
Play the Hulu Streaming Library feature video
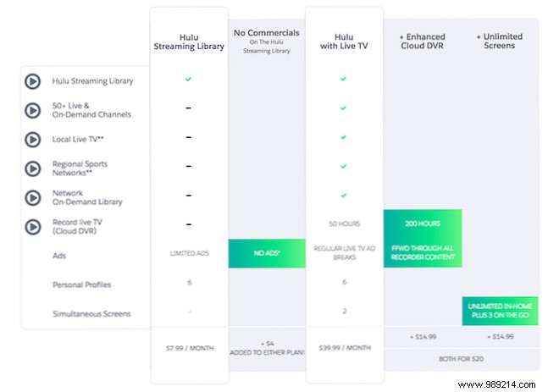[x=33, y=82]
